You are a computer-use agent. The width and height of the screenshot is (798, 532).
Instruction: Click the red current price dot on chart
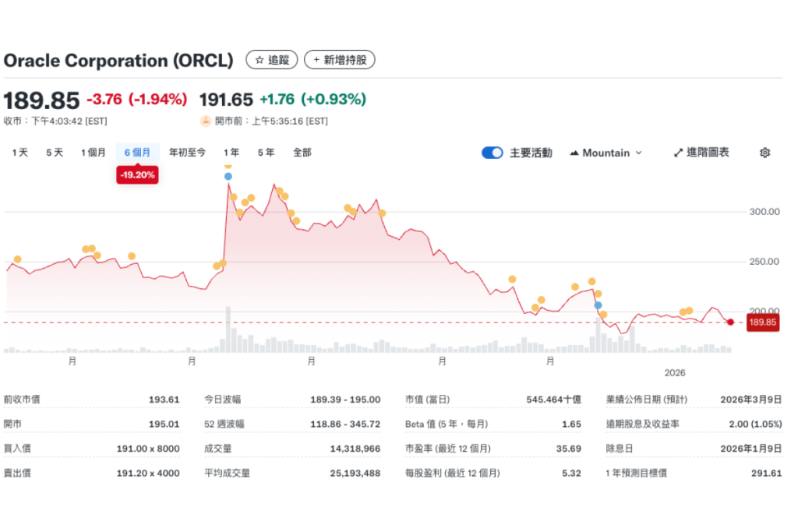click(x=730, y=322)
